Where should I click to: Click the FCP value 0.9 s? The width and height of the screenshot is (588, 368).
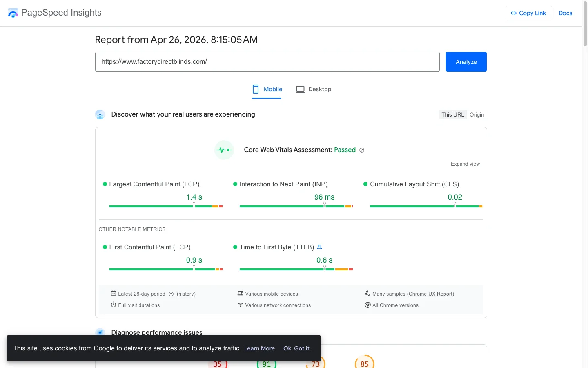pyautogui.click(x=194, y=260)
